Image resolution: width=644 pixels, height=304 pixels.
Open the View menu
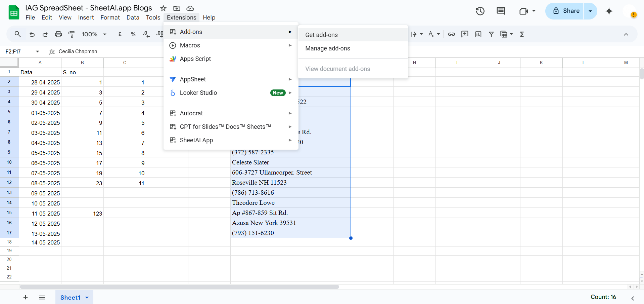tap(65, 17)
